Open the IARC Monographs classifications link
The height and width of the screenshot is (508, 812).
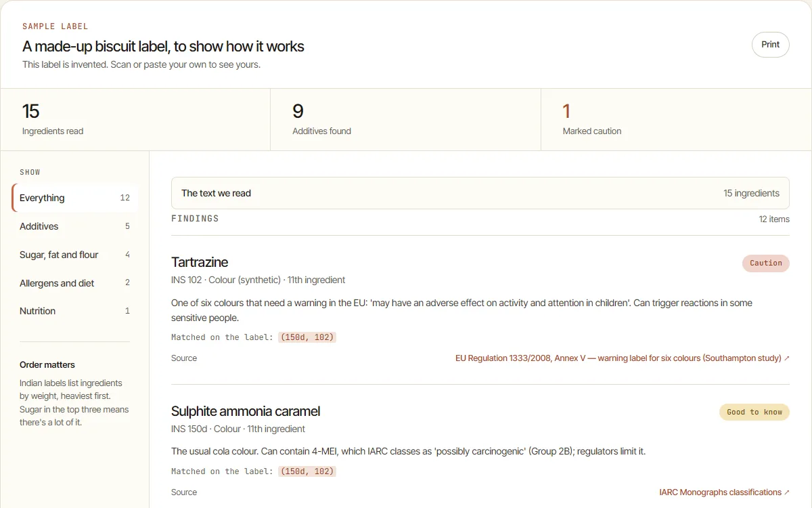click(724, 492)
